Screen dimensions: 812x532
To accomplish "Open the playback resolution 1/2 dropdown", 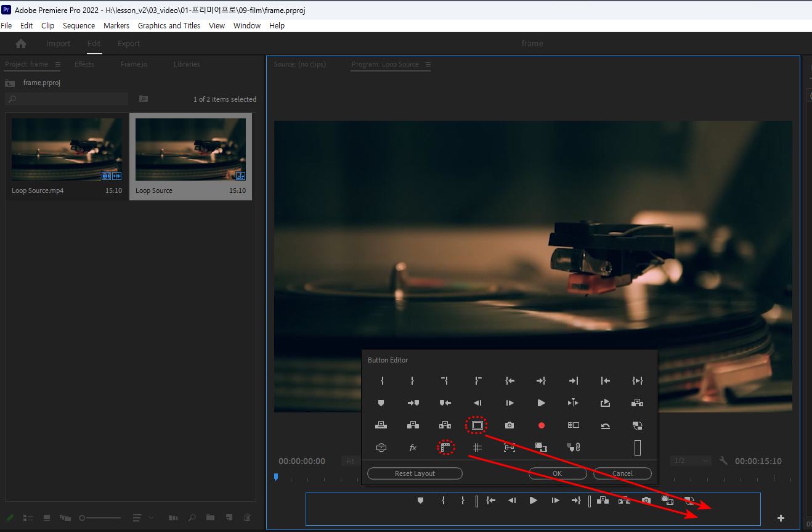I will [x=691, y=461].
